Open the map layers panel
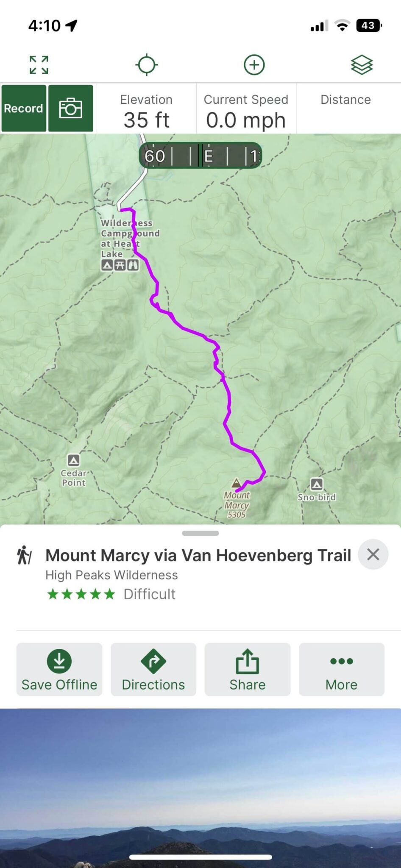Image resolution: width=401 pixels, height=868 pixels. pos(362,64)
